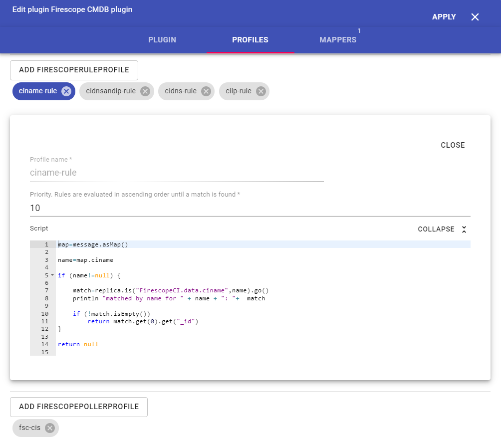Apply the plugin changes
The height and width of the screenshot is (448, 501).
click(444, 17)
